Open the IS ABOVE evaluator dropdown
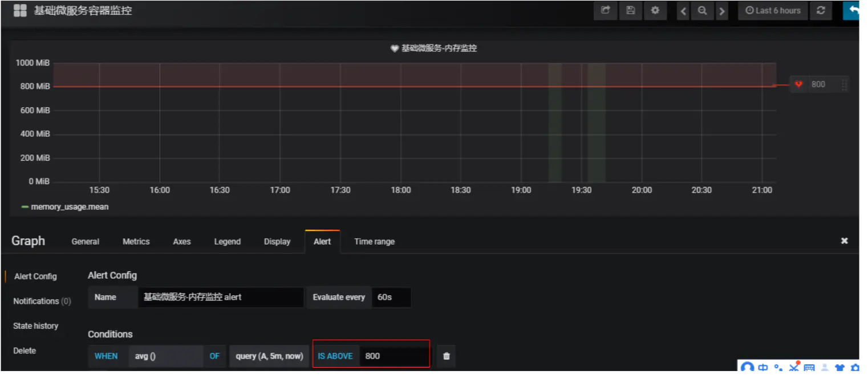Viewport: 868px width, 375px height. pos(335,356)
